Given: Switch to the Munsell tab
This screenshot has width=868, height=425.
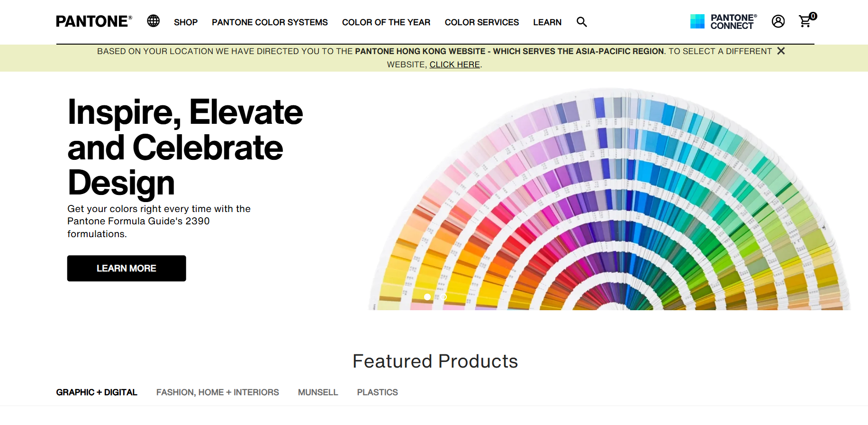Looking at the screenshot, I should tap(318, 392).
